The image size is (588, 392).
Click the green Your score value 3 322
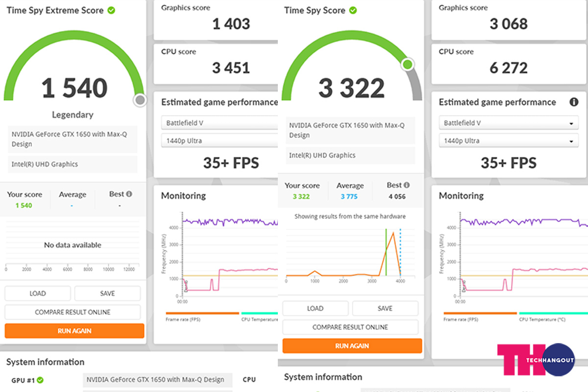pos(302,197)
